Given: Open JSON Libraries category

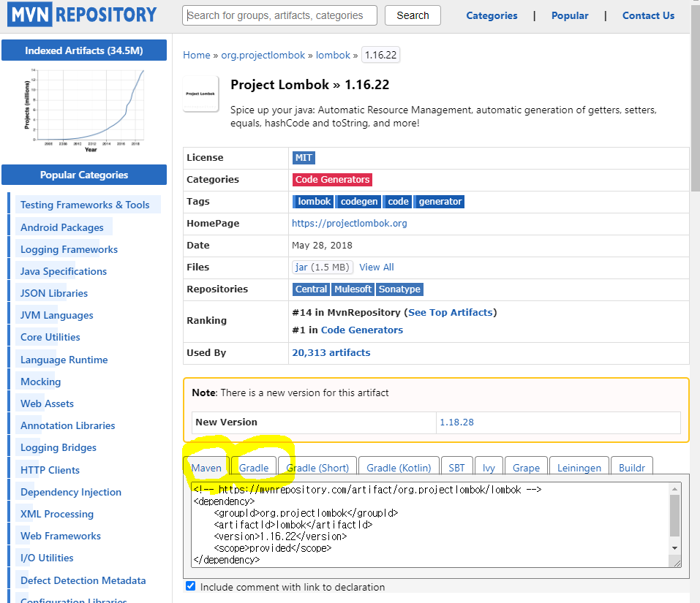Looking at the screenshot, I should click(54, 293).
